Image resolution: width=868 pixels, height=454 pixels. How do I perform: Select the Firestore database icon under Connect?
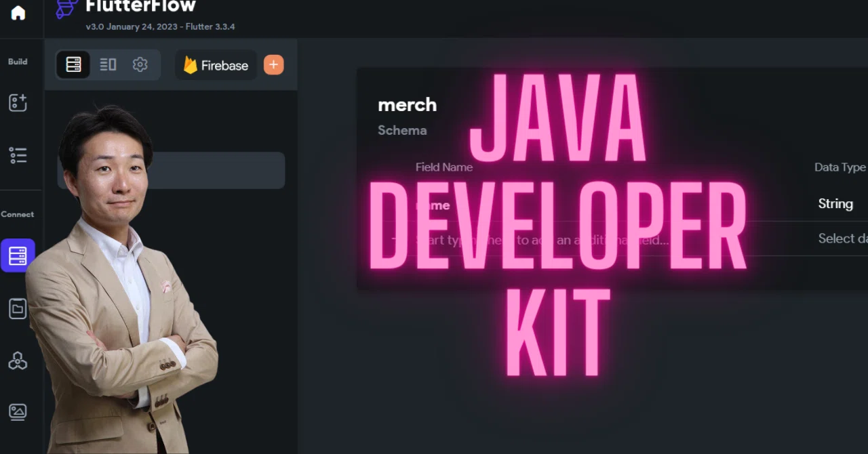(x=18, y=255)
